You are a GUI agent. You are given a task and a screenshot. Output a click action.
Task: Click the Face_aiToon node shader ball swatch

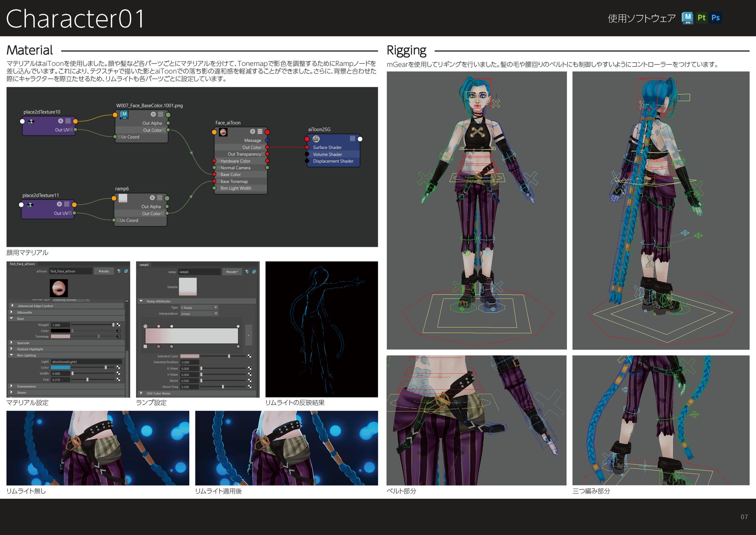[223, 132]
